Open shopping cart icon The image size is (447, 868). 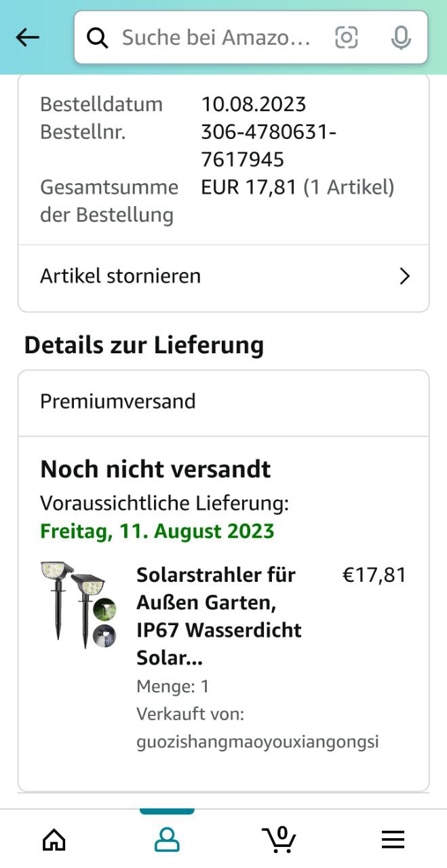pos(279,839)
